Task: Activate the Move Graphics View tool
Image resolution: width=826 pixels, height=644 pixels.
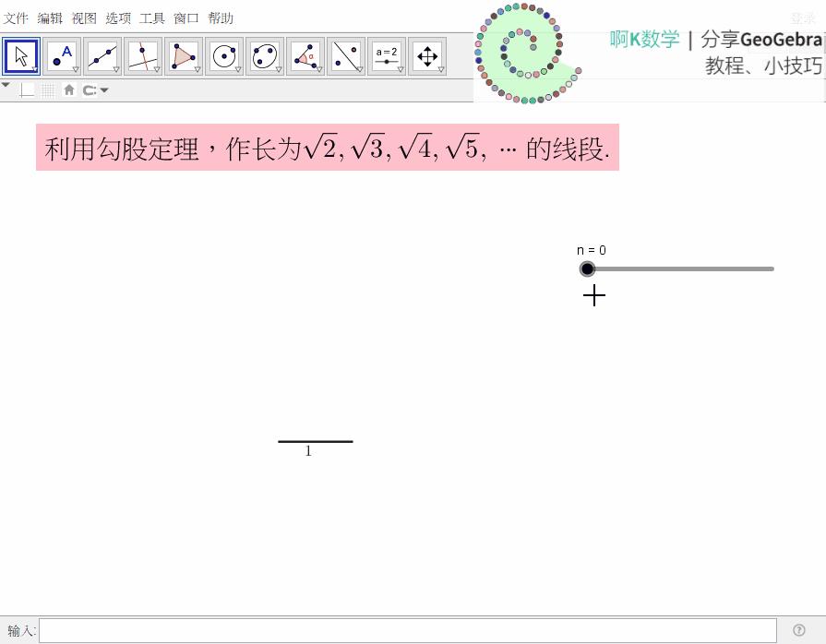Action: click(426, 55)
